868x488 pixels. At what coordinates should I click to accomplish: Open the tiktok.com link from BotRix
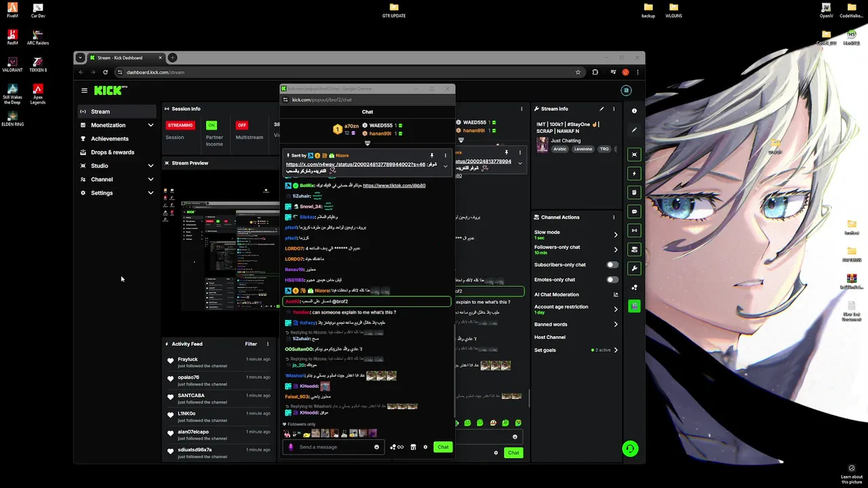click(394, 185)
